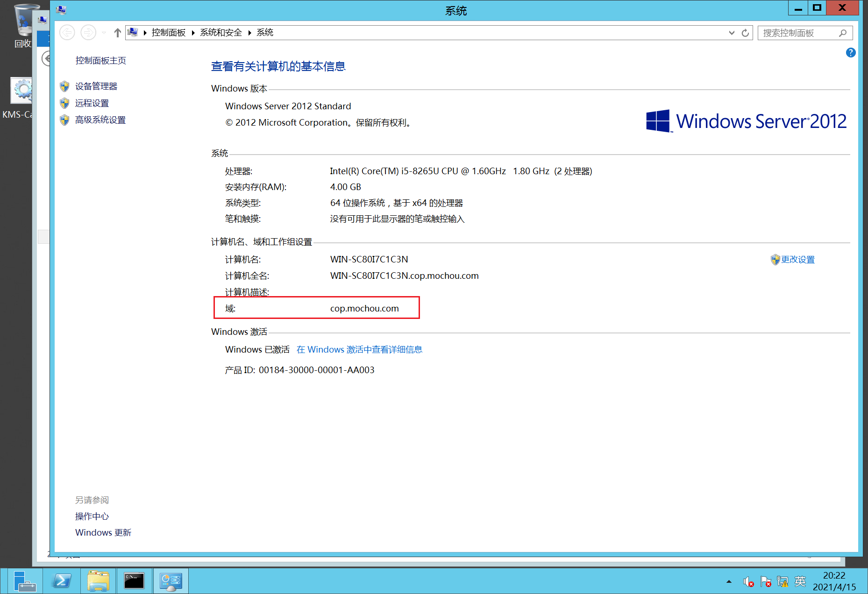Switch to Command Prompt taskbar window
Screen dimensions: 868x594
click(x=135, y=581)
